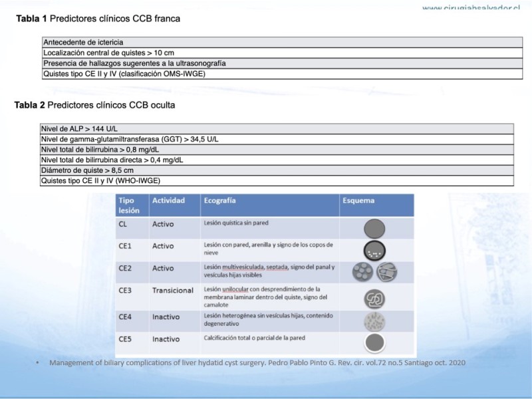Click the CL cyst schema circle icon

click(374, 229)
